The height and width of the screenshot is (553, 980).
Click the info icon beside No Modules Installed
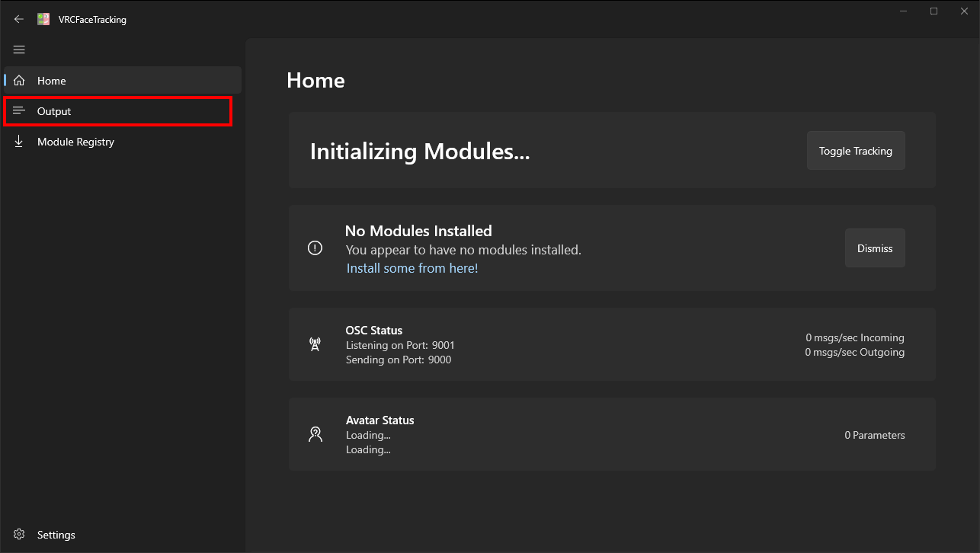[x=315, y=248]
